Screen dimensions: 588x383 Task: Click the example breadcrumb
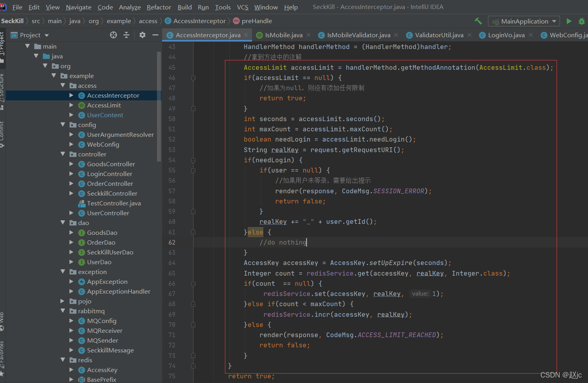tap(119, 21)
